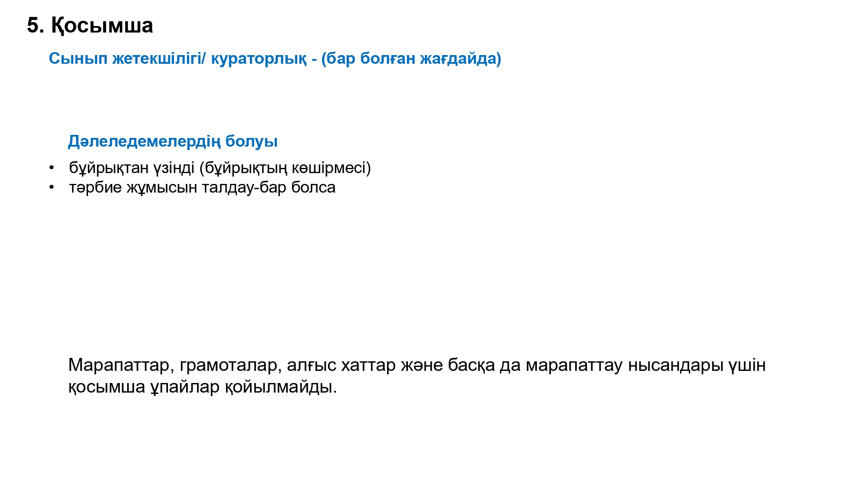Click the bullet marker before "бұйрықтан үзінді"
The image size is (868, 488).
(x=52, y=168)
